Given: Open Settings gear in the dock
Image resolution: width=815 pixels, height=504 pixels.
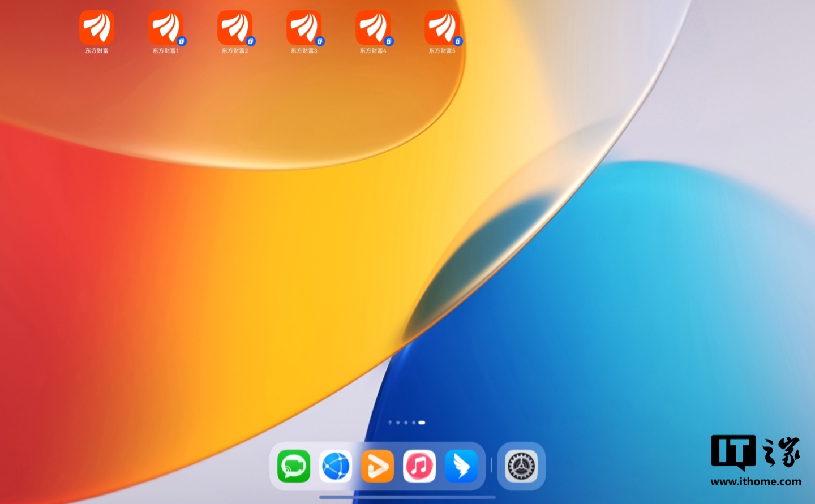Looking at the screenshot, I should [x=521, y=466].
